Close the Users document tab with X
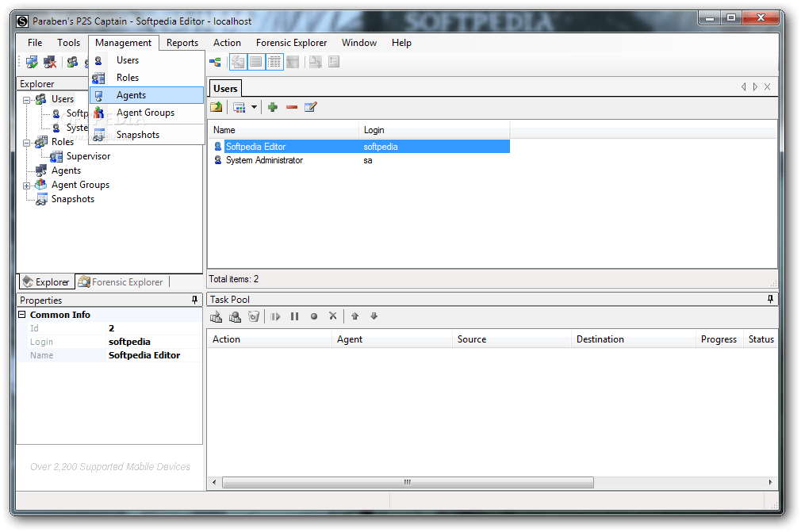This screenshot has width=801, height=532. pos(767,86)
